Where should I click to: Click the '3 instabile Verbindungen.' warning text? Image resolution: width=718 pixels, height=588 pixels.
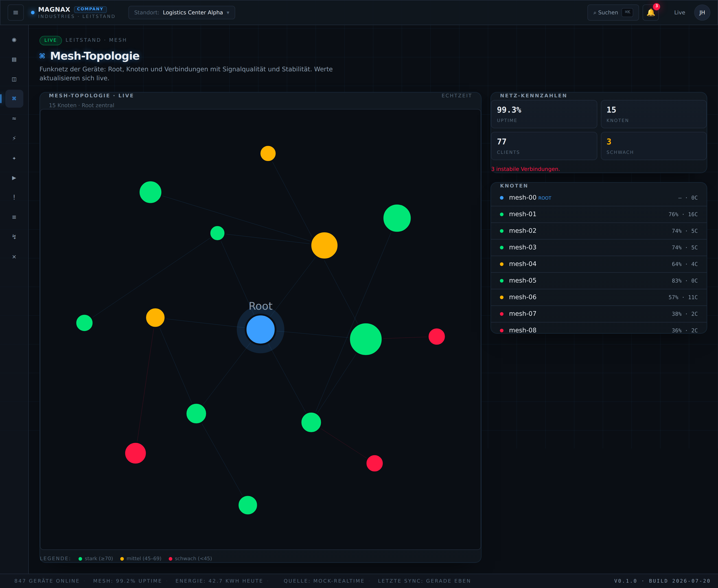525,169
